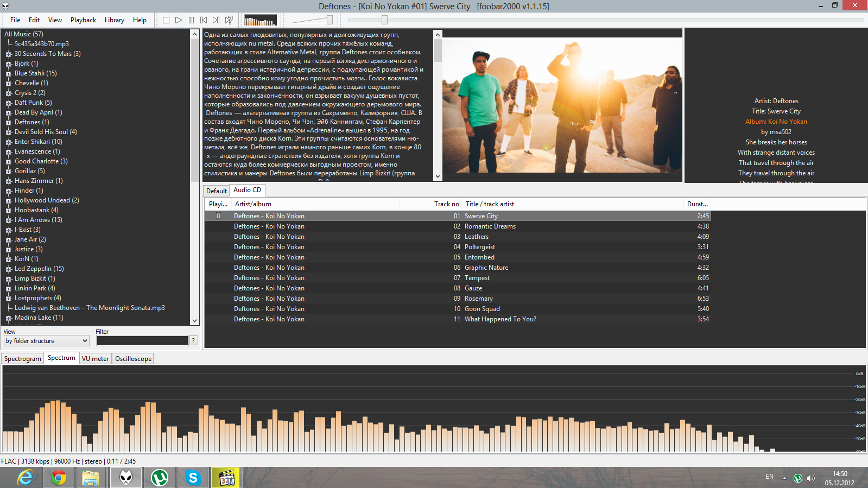Click the Deftones band photo
The image size is (868, 488).
coord(562,105)
